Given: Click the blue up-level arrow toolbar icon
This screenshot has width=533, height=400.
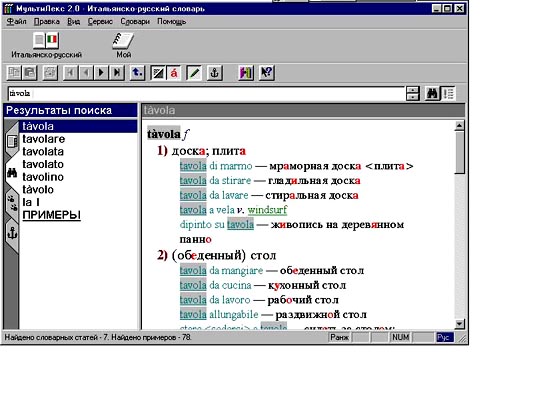Looking at the screenshot, I should click(137, 73).
